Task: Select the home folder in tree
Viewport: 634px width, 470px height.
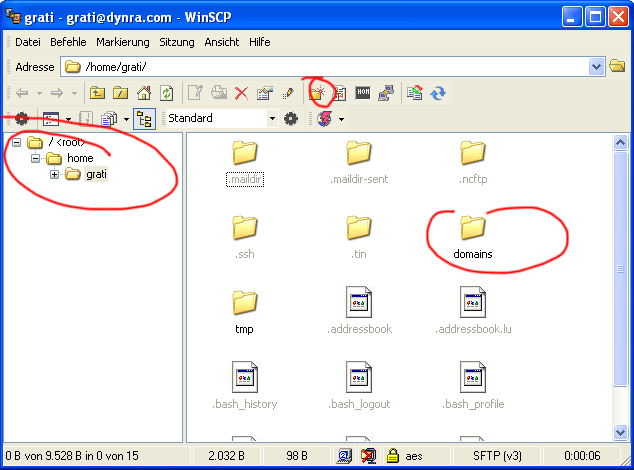Action: 80,158
